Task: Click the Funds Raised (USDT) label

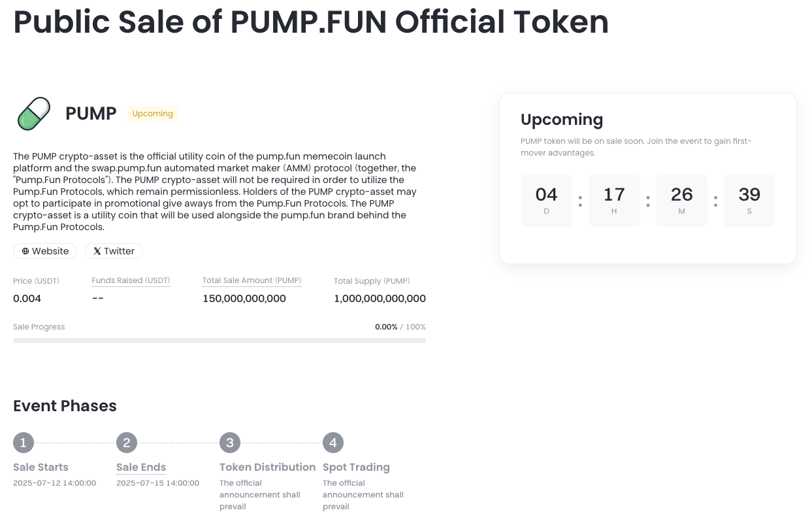Action: pyautogui.click(x=131, y=280)
